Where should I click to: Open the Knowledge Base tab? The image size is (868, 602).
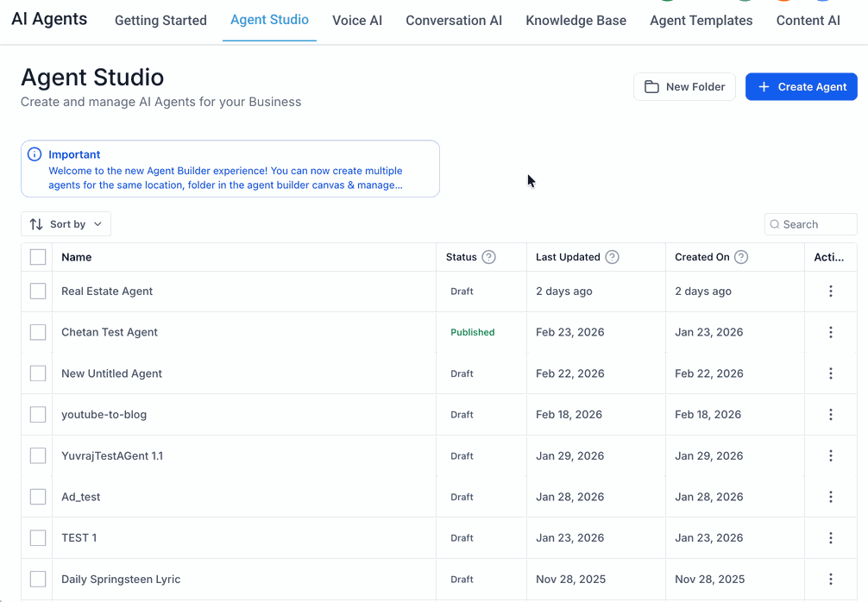tap(576, 21)
